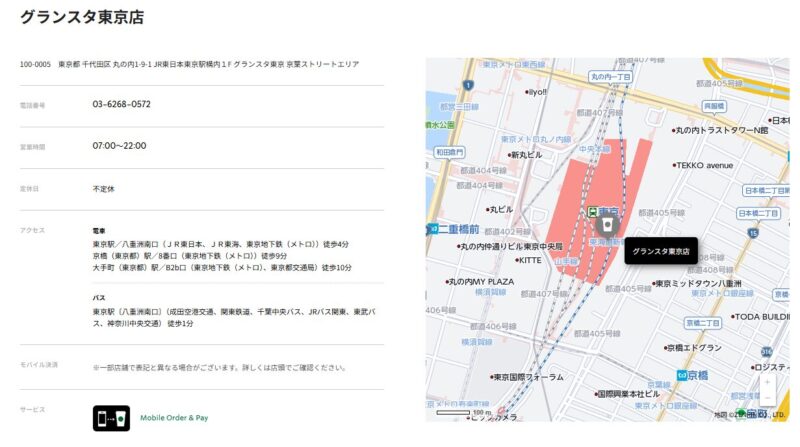Click the Mobile Order & Pay icon
Screen dimensions: 800x447
coord(111,418)
